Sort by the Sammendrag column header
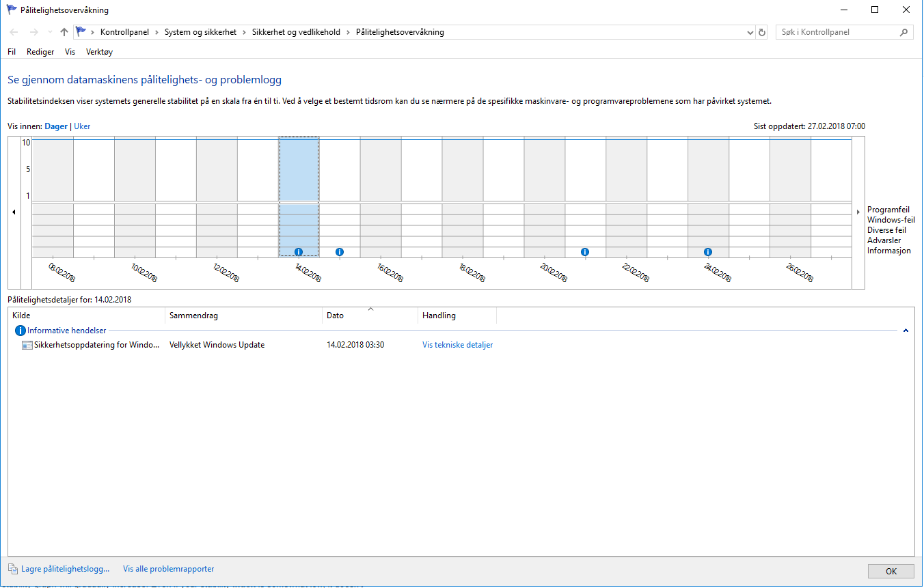Screen dimensions: 924x588 [243, 316]
